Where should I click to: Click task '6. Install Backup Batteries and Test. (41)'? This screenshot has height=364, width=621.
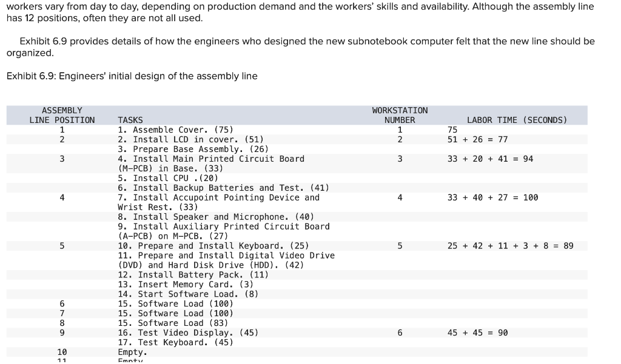tap(223, 188)
